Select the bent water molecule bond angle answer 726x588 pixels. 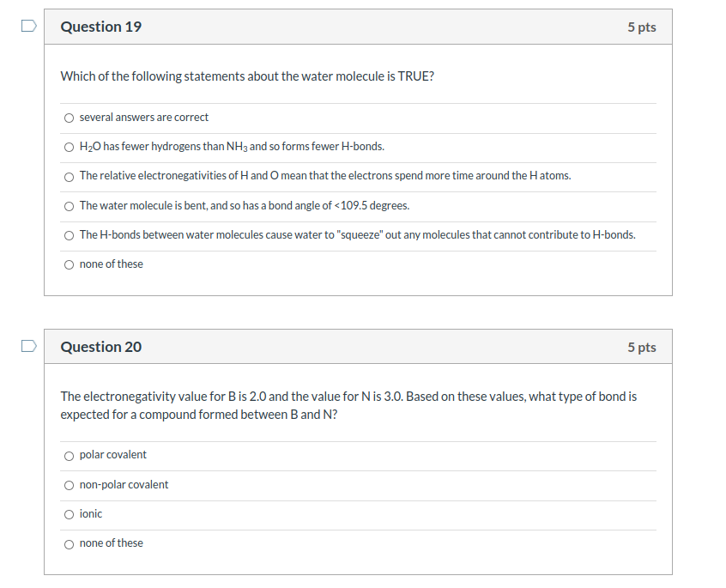click(x=69, y=205)
